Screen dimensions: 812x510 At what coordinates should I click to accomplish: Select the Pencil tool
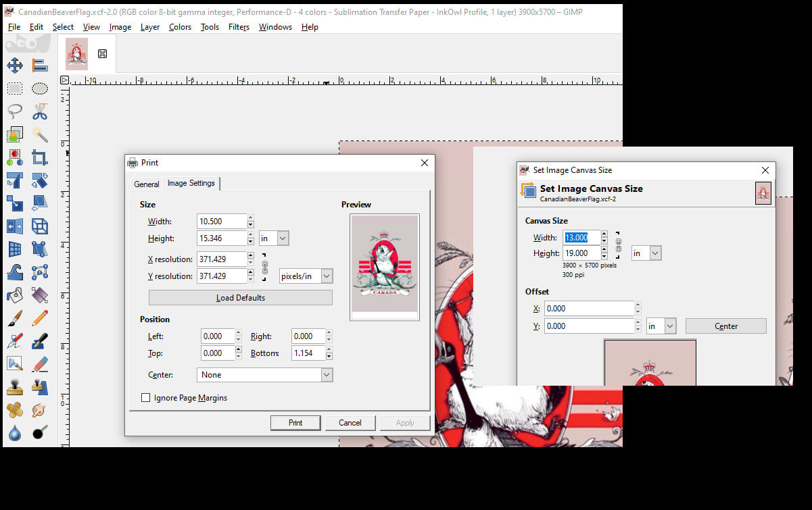pyautogui.click(x=40, y=317)
